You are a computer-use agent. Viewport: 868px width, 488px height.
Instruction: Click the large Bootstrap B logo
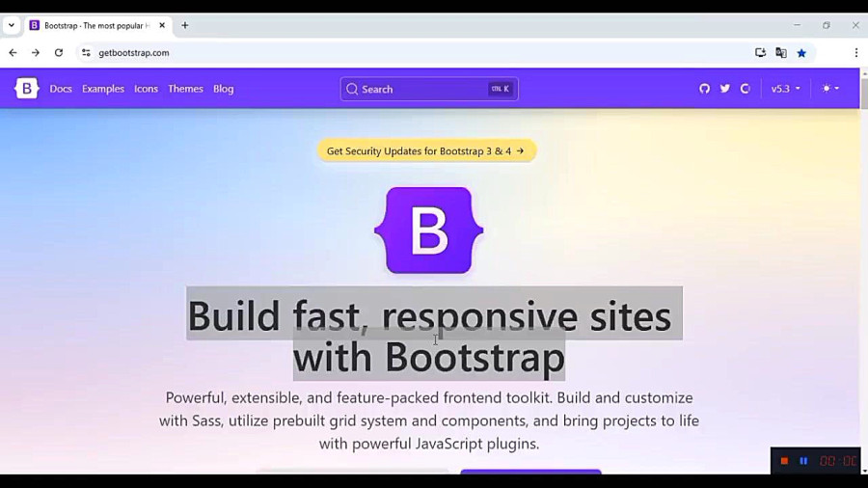(429, 230)
